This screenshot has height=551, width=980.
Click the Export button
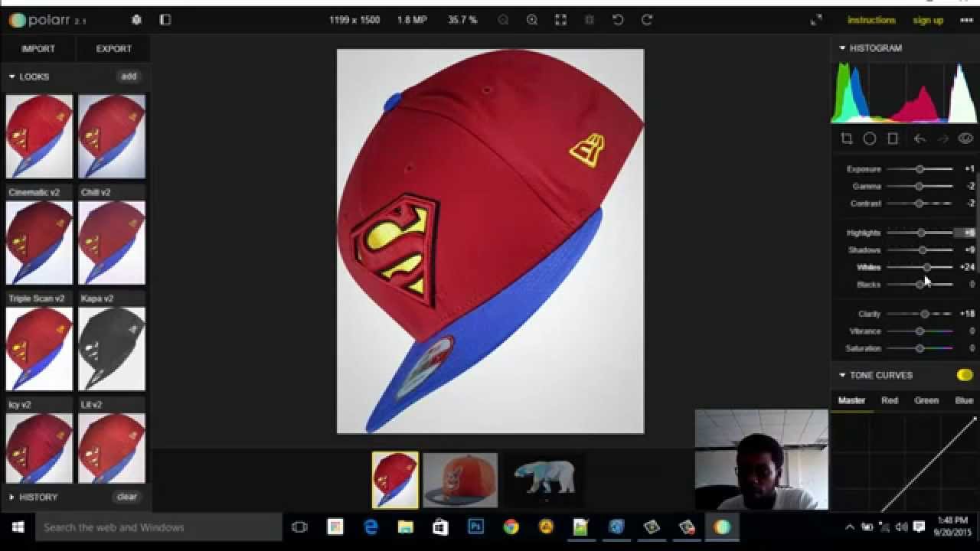click(114, 48)
